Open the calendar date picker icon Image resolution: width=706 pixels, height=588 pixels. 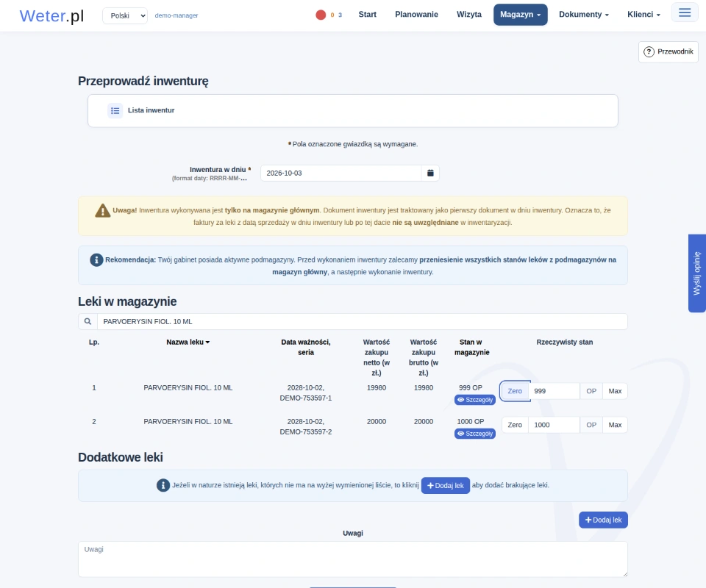[x=430, y=173]
